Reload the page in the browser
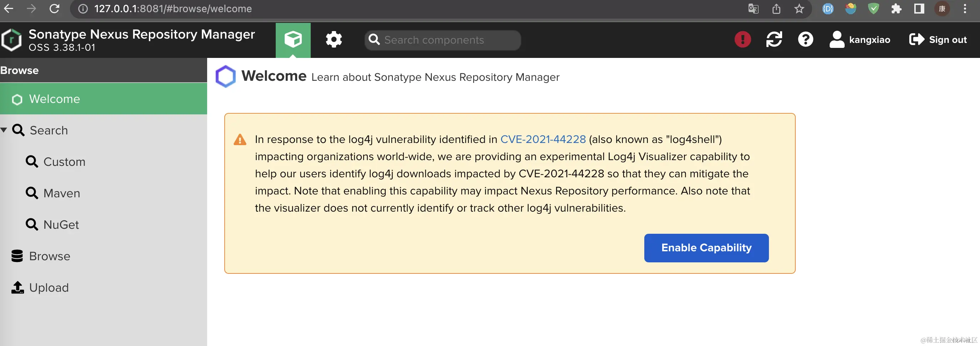 tap(54, 8)
